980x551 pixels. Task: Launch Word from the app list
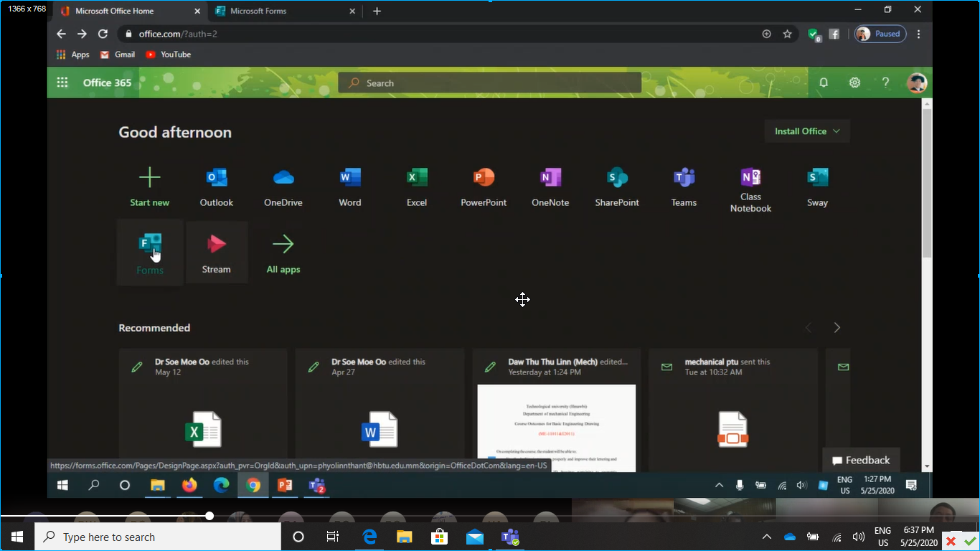(350, 187)
